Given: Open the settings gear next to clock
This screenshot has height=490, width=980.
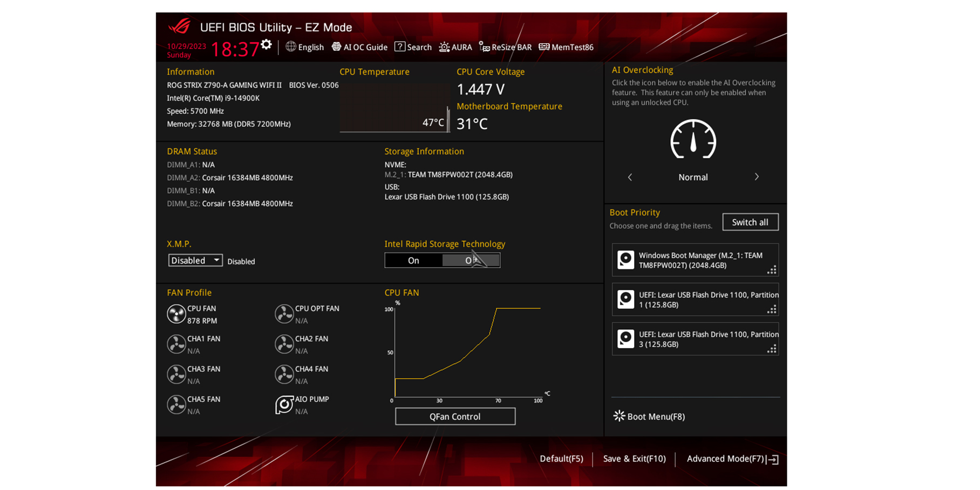Looking at the screenshot, I should tap(266, 44).
